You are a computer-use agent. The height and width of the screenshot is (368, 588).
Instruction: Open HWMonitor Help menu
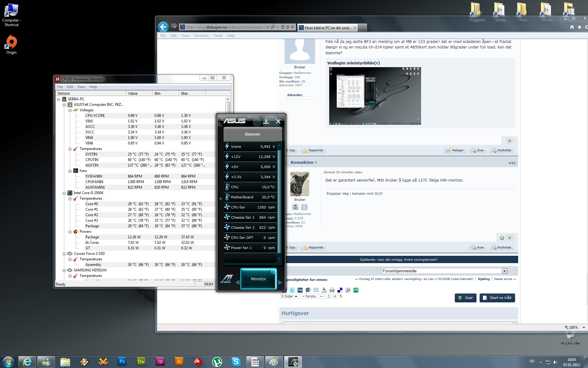point(93,87)
